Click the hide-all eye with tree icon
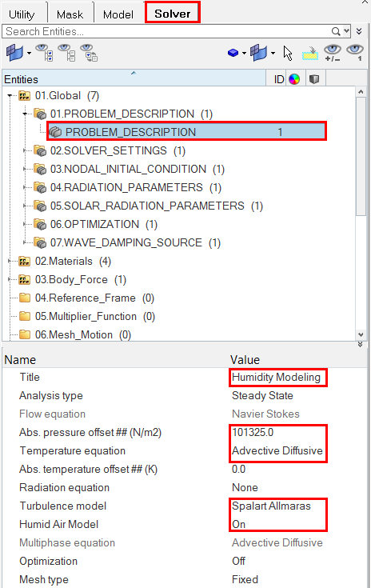 click(x=66, y=53)
